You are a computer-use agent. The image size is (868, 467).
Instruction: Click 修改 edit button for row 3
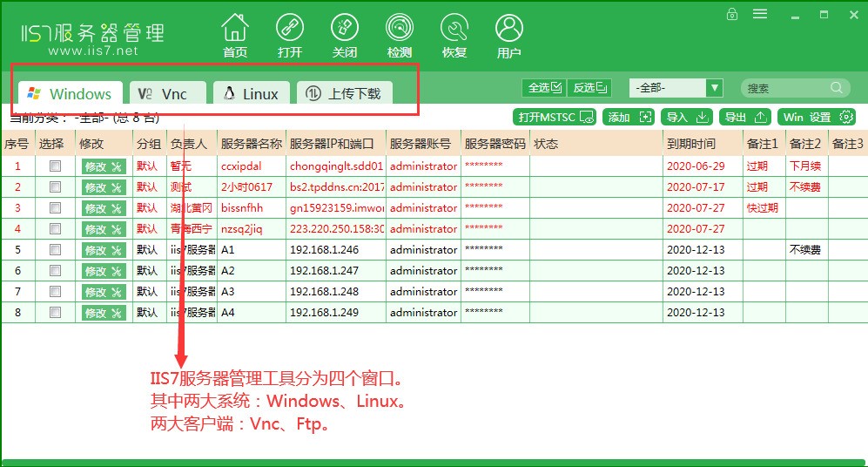[x=104, y=208]
